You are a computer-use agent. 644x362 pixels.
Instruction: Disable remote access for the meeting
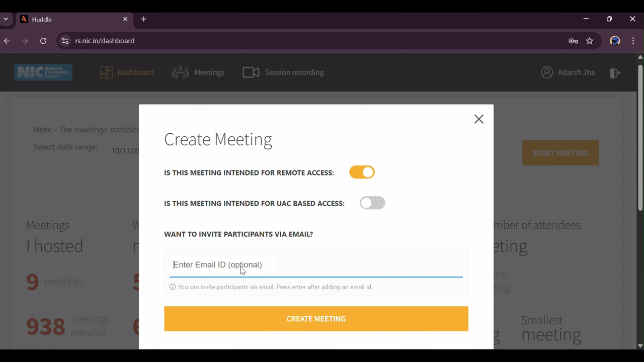[x=362, y=172]
